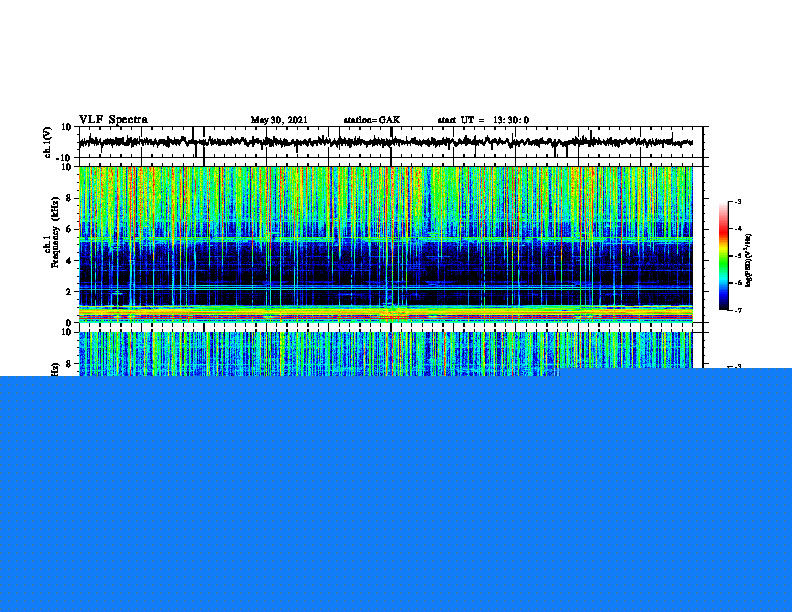792x612 pixels.
Task: Click the partly hidden lower spectrogram
Action: pyautogui.click(x=386, y=353)
